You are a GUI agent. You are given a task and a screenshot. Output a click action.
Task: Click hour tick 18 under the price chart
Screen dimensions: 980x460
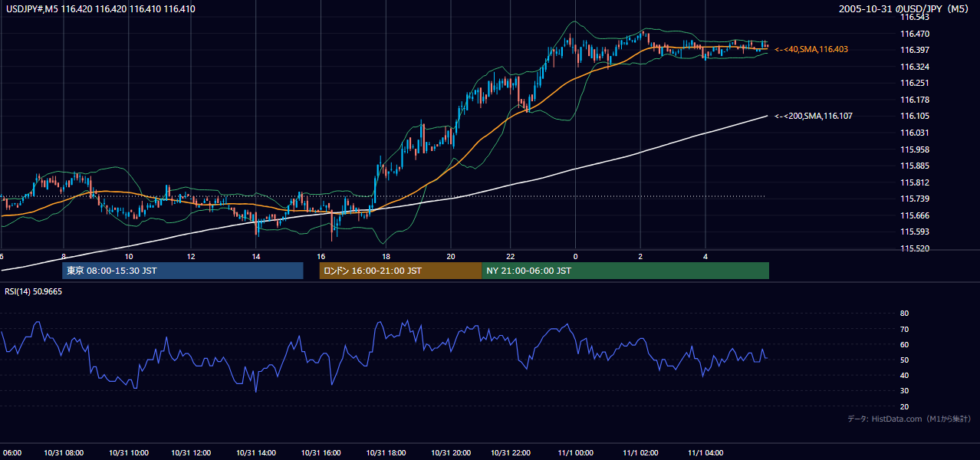coord(386,257)
